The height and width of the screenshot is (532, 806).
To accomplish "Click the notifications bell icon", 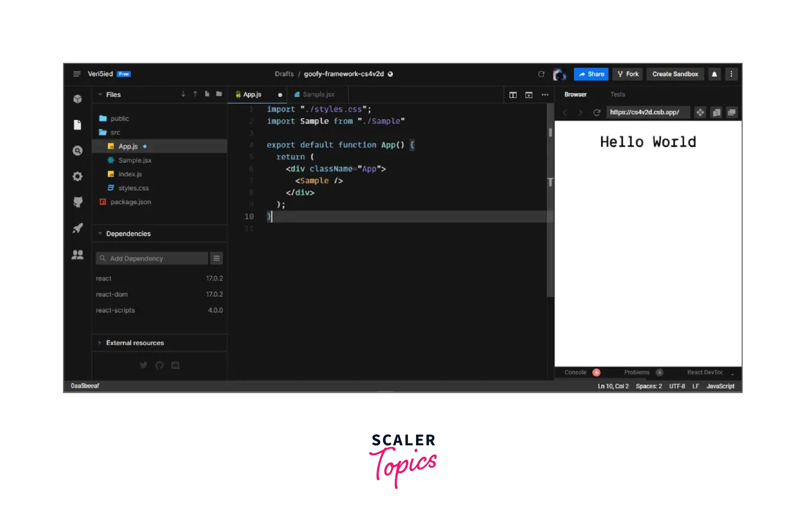I will pyautogui.click(x=714, y=74).
